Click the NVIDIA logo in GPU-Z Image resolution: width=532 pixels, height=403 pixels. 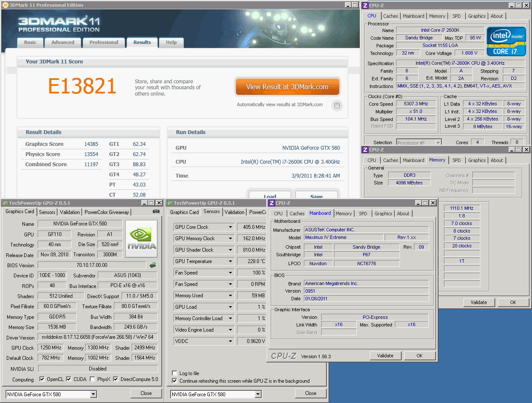coord(141,239)
